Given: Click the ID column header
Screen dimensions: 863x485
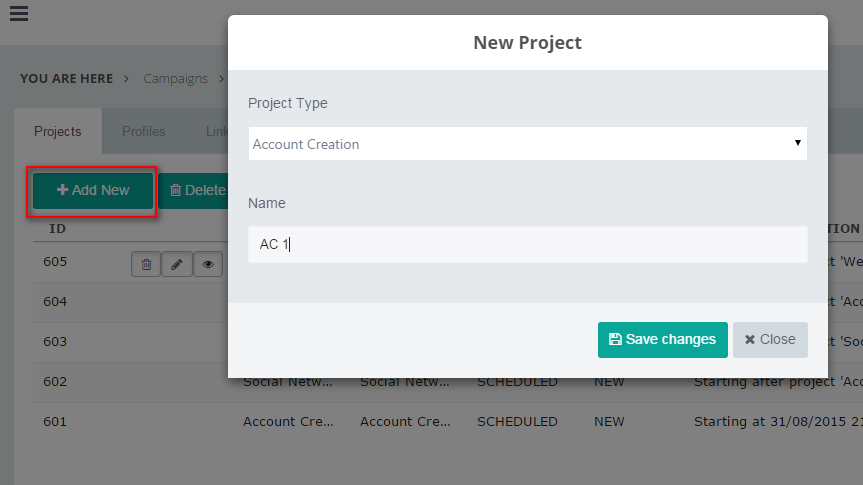Looking at the screenshot, I should click(57, 228).
